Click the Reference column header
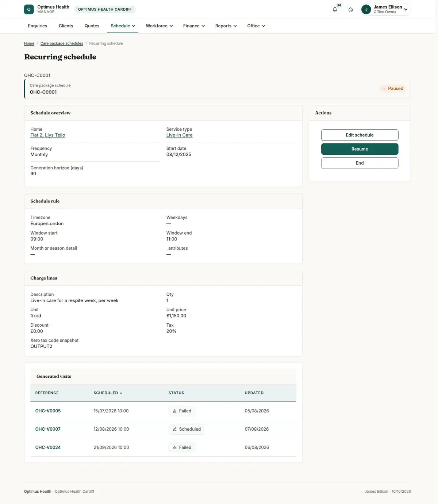 click(47, 393)
